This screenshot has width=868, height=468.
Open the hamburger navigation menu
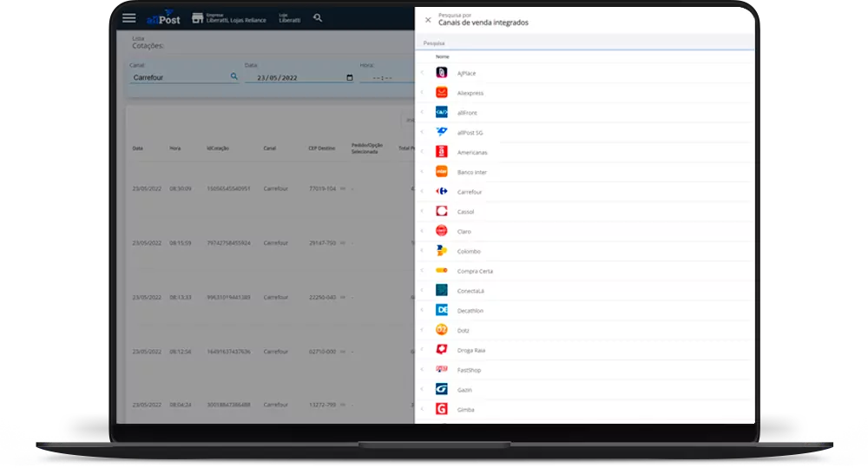pos(129,17)
